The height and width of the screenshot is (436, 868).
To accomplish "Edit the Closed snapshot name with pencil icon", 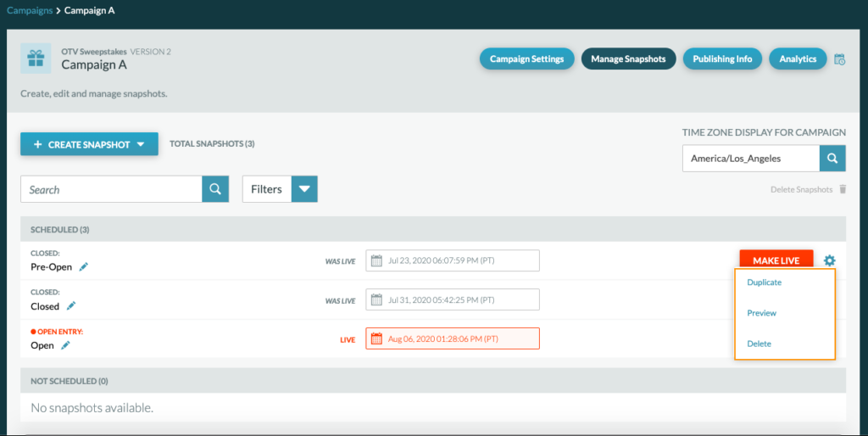I will [x=71, y=306].
